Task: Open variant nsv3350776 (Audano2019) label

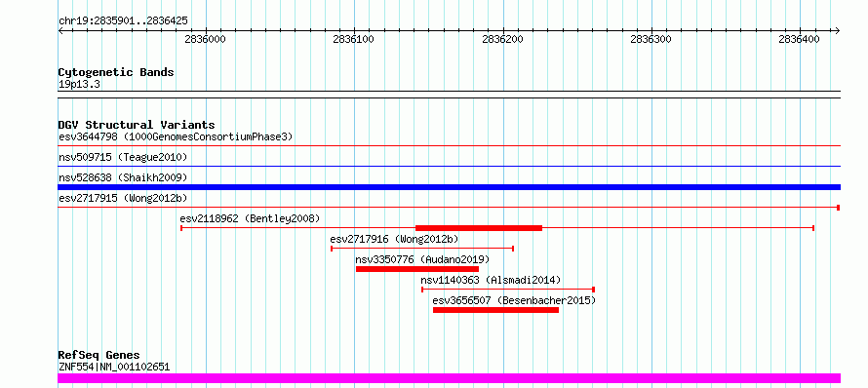Action: click(x=422, y=259)
